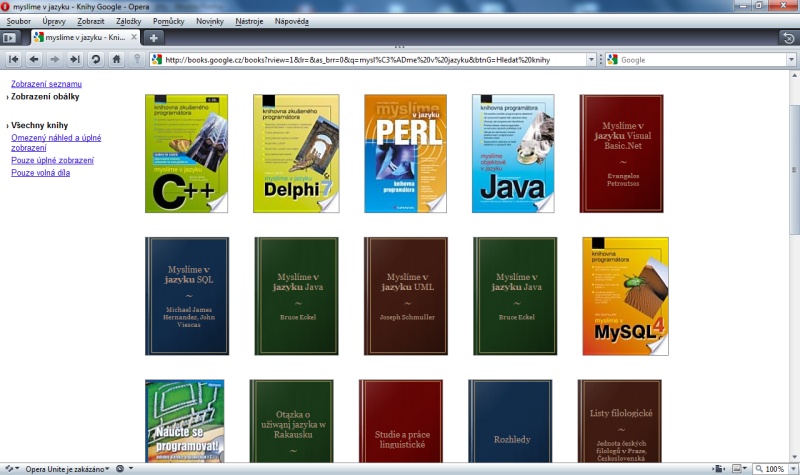Open the Soubor menu

18,21
